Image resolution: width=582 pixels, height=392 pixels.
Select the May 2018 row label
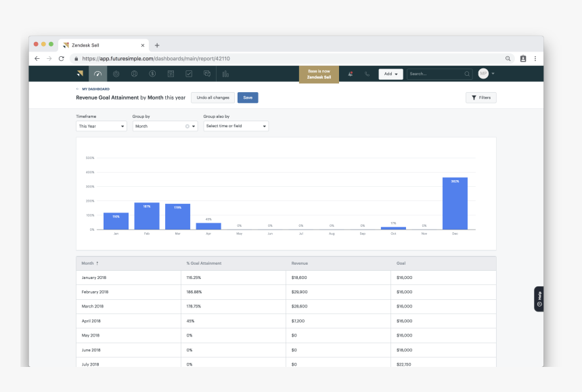(x=91, y=336)
